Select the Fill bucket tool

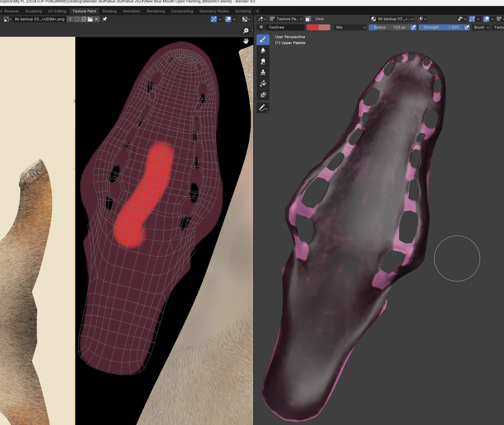(263, 84)
